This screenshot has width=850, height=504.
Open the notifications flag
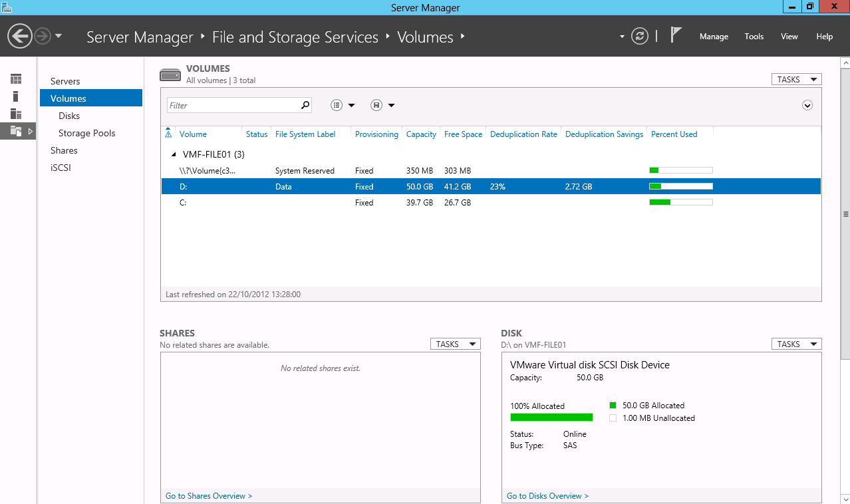(676, 35)
